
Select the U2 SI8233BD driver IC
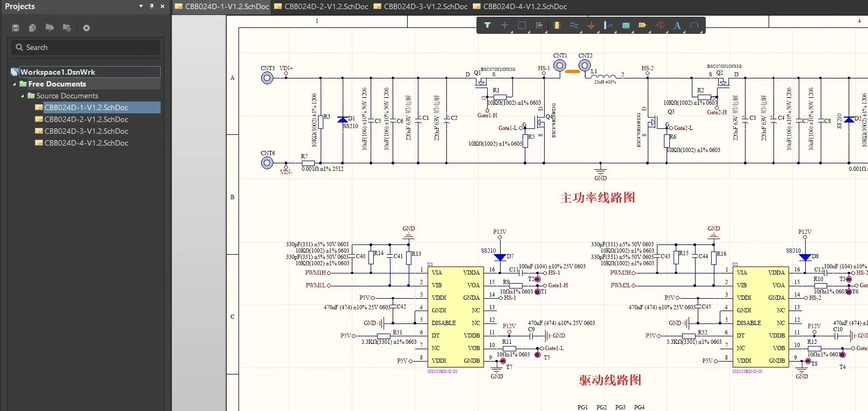[762, 317]
